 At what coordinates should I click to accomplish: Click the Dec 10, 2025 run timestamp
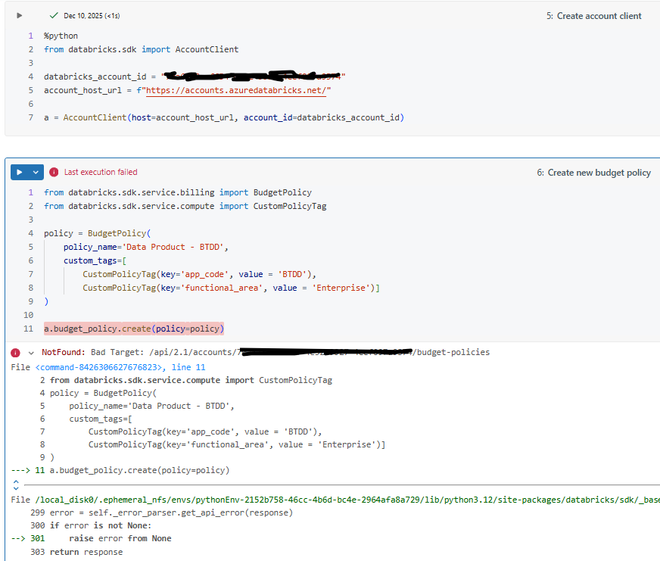(89, 16)
